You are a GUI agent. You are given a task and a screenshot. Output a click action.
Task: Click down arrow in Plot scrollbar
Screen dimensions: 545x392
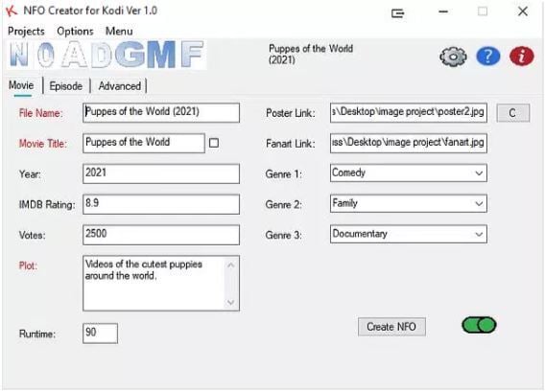[231, 303]
